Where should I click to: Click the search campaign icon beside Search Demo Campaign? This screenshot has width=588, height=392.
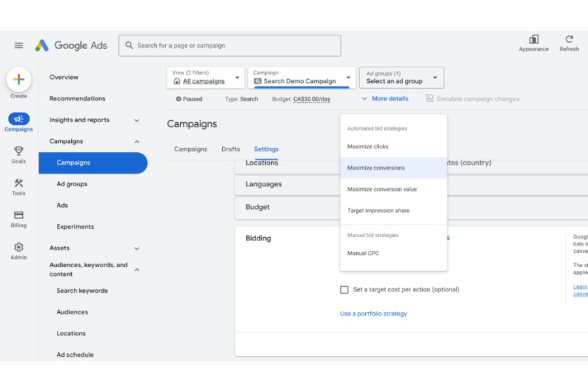pos(257,82)
